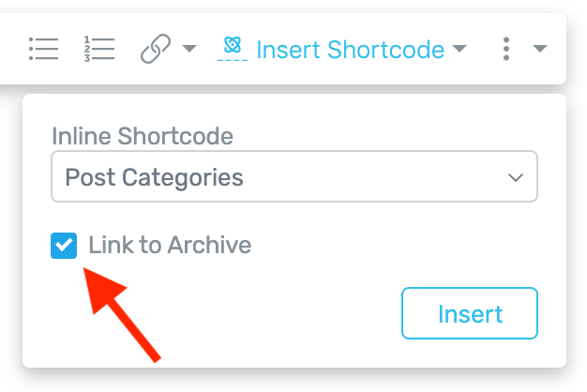
Task: Click the bulleted list icon
Action: click(44, 49)
